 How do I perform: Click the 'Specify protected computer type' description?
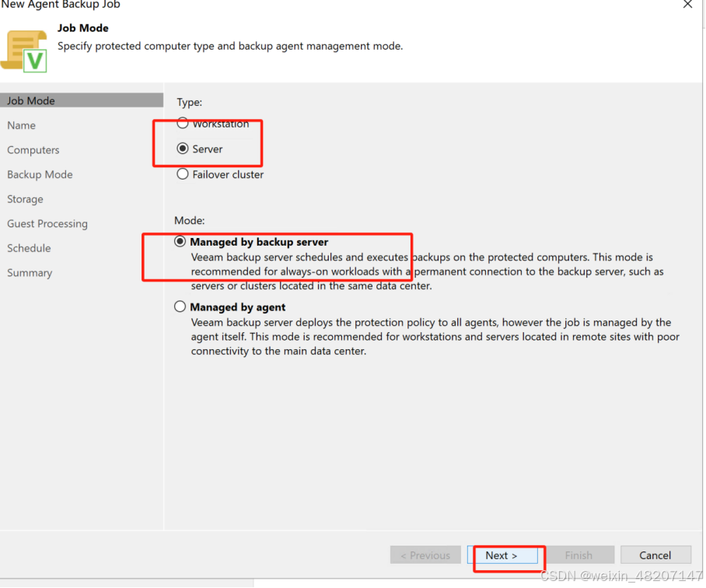230,46
